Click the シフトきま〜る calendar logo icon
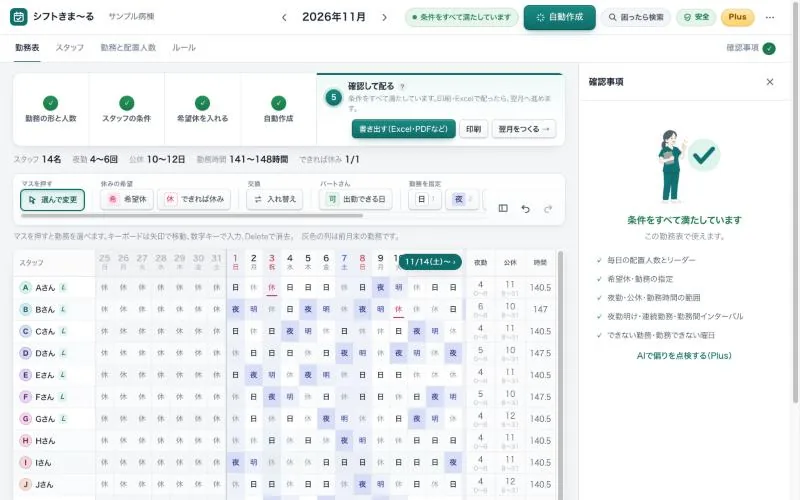The width and height of the screenshot is (800, 500). tap(19, 17)
